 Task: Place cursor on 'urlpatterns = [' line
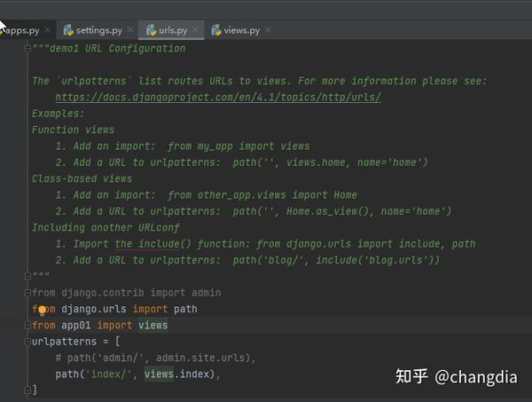pos(76,342)
